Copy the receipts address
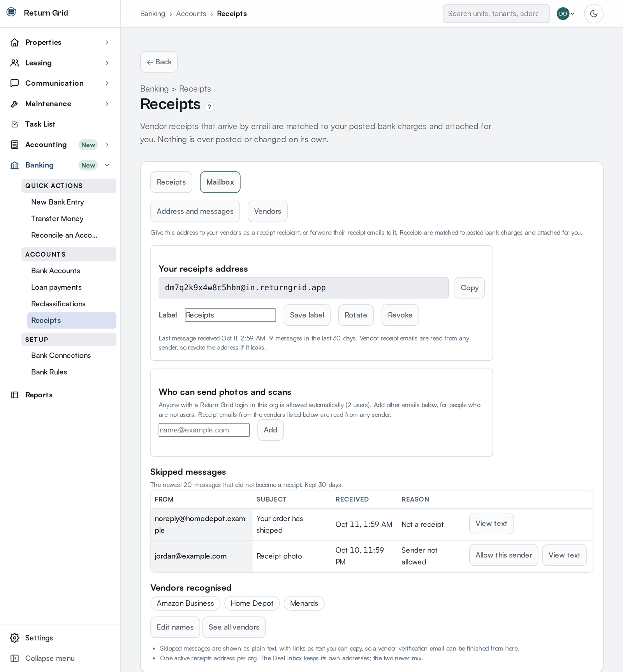This screenshot has width=623, height=672. pyautogui.click(x=470, y=288)
